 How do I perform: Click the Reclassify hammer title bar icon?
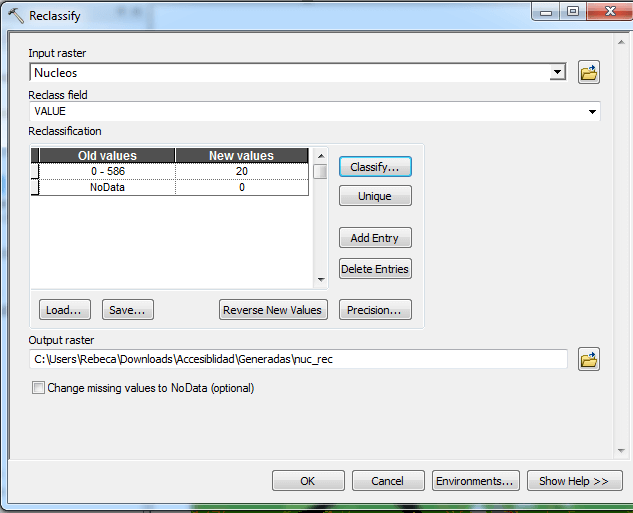click(x=16, y=16)
